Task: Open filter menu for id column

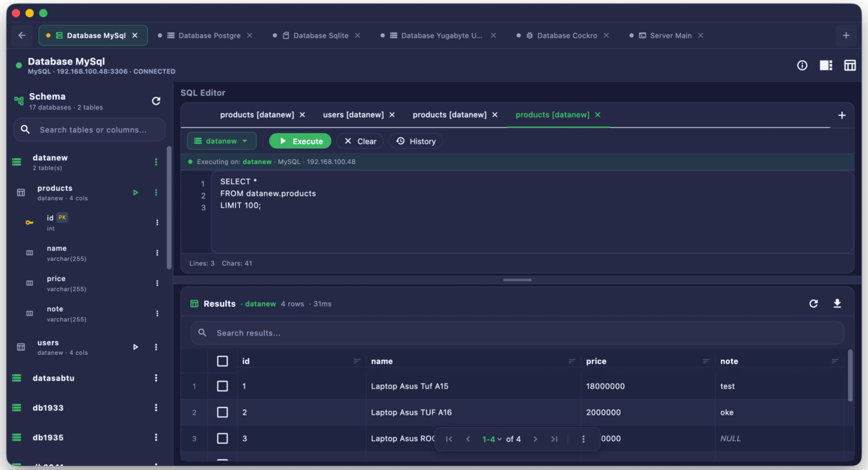Action: tap(357, 361)
